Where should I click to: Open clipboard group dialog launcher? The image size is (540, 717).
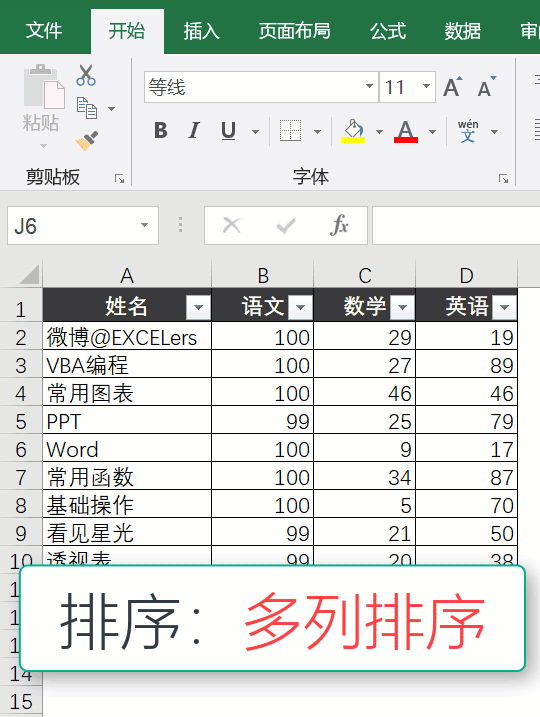point(119,179)
